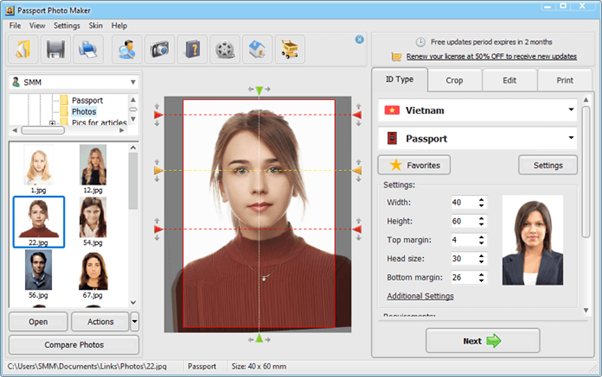Click the home page toolbar icon
Image resolution: width=602 pixels, height=377 pixels.
click(258, 49)
